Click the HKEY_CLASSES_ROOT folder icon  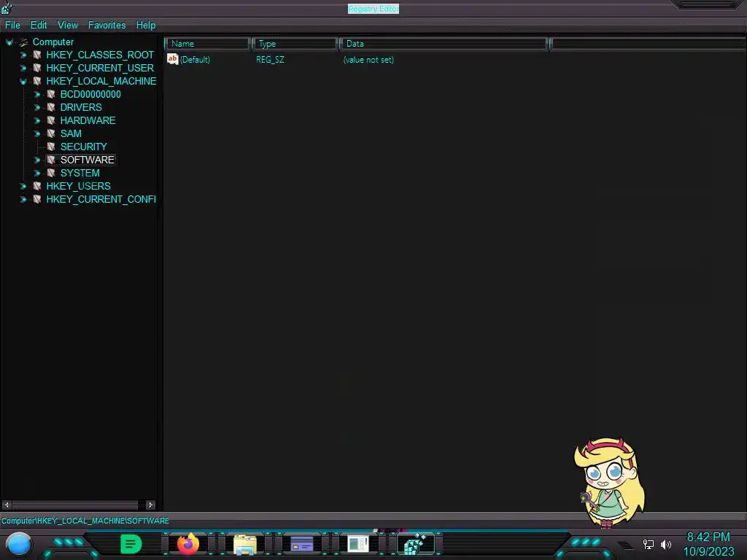pos(36,55)
